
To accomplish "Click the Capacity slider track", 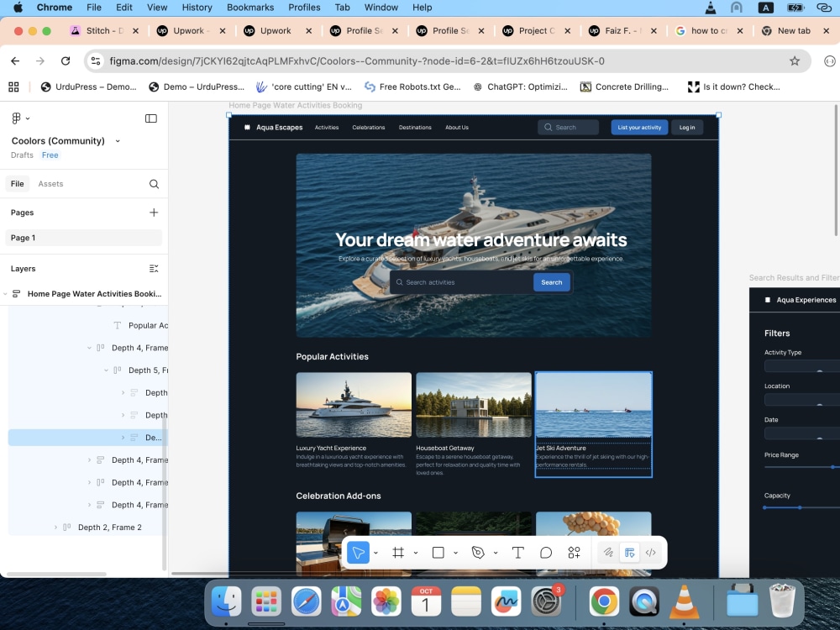I will click(x=802, y=507).
